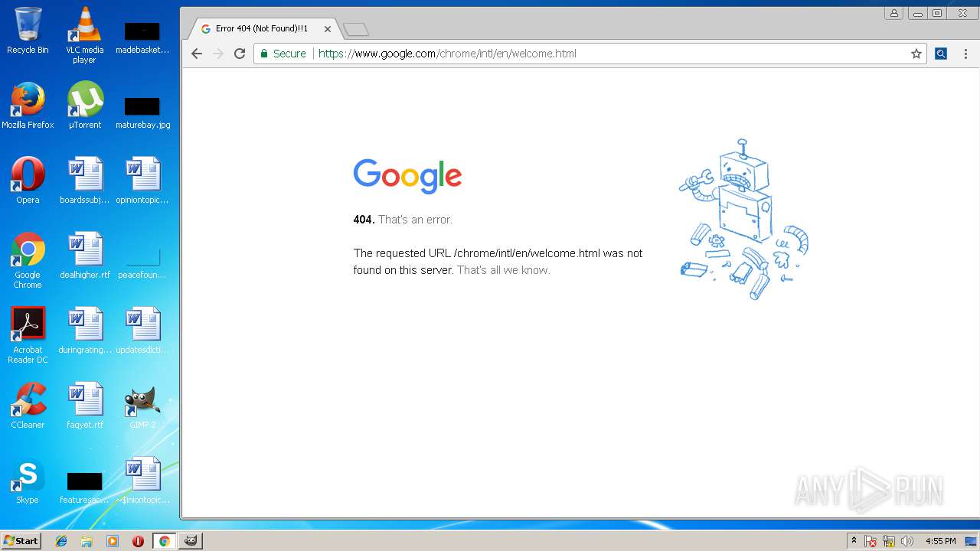Switch to Chrome taskbar button
The image size is (980, 551).
pyautogui.click(x=164, y=541)
